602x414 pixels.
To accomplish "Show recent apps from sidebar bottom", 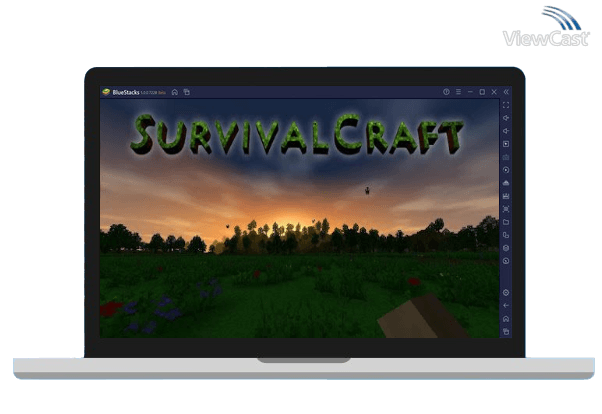I will tap(506, 331).
